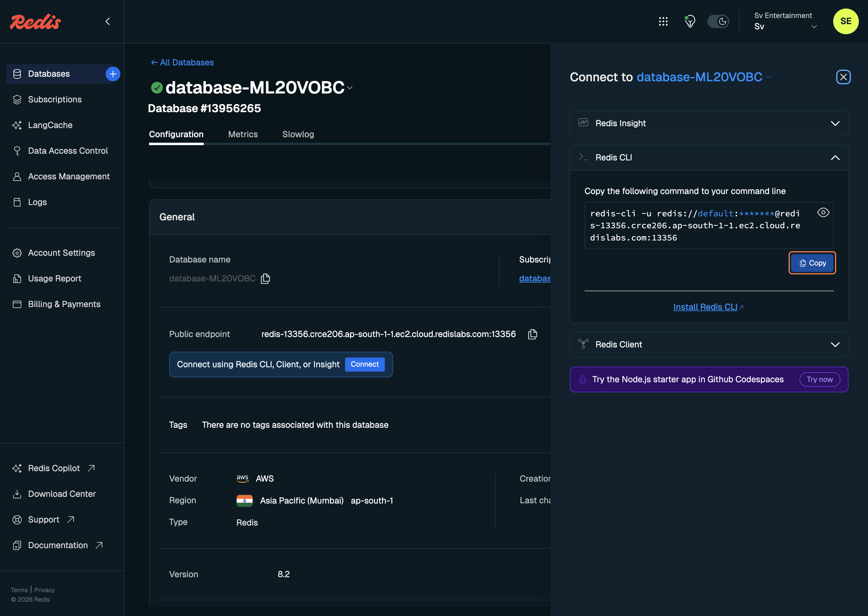
Task: Copy the database name
Action: point(265,278)
